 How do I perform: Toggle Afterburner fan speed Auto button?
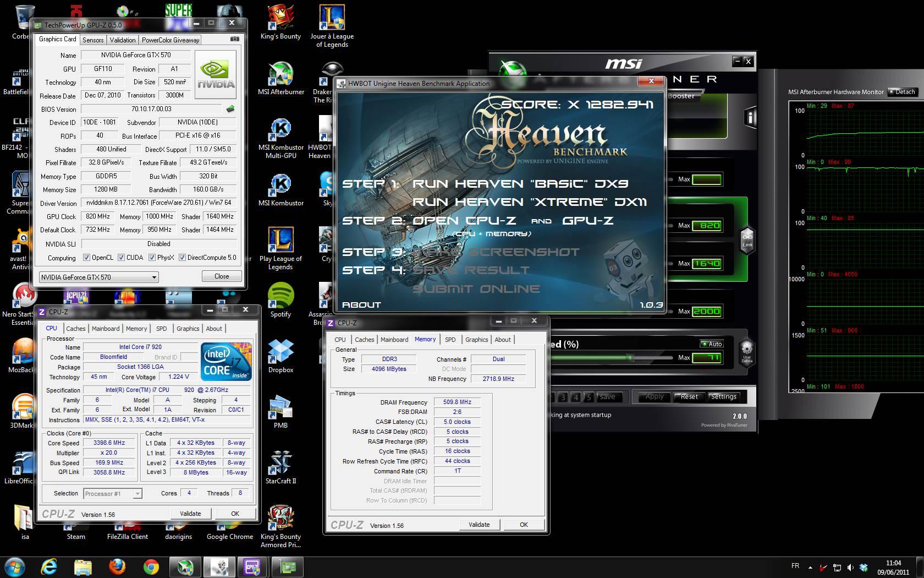[712, 344]
